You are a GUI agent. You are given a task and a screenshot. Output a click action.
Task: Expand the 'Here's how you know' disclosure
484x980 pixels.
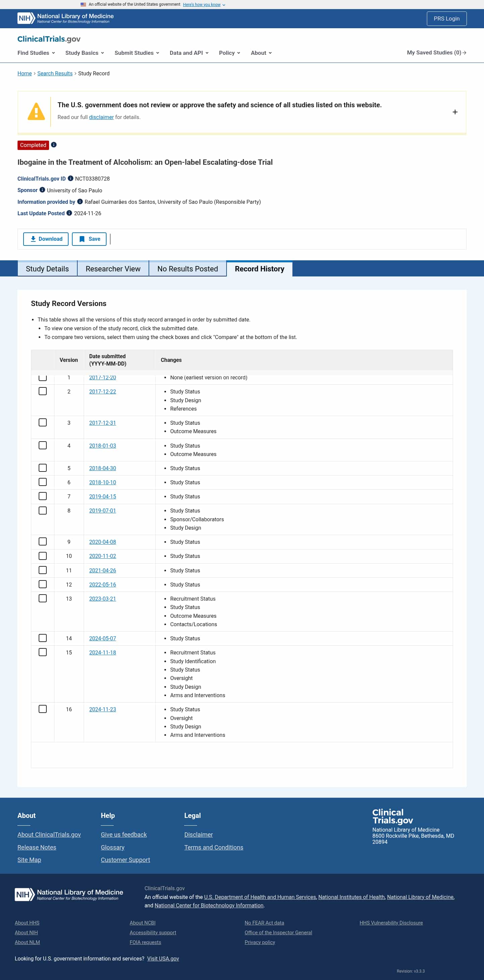pyautogui.click(x=204, y=5)
